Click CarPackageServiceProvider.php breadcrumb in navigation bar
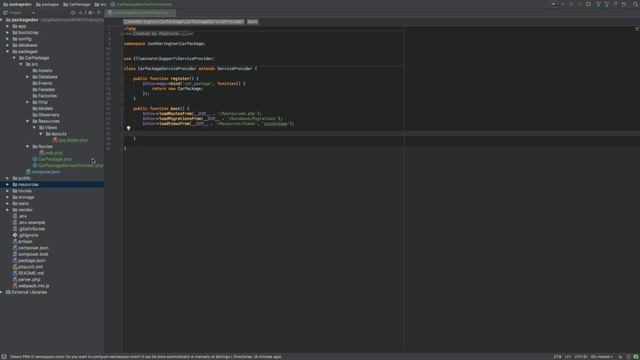This screenshot has width=640, height=360. click(141, 4)
